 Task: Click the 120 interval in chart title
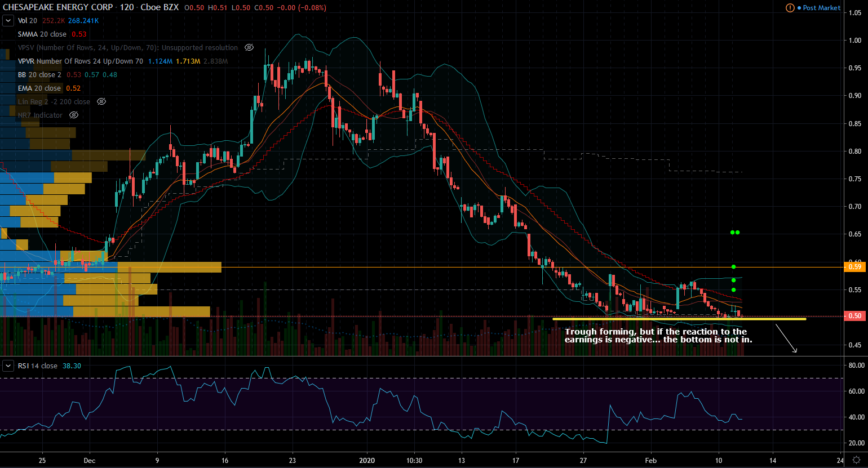(x=127, y=7)
